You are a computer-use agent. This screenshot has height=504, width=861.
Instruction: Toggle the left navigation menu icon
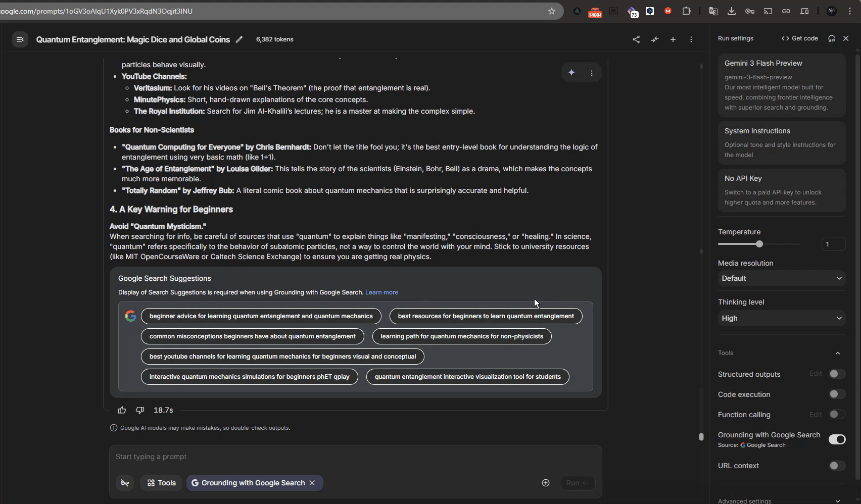20,39
